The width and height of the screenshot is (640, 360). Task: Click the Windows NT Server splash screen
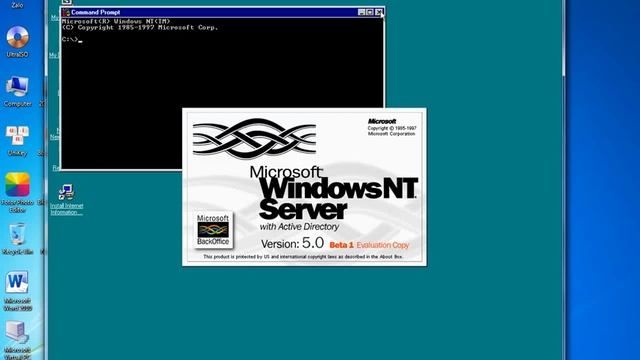304,187
